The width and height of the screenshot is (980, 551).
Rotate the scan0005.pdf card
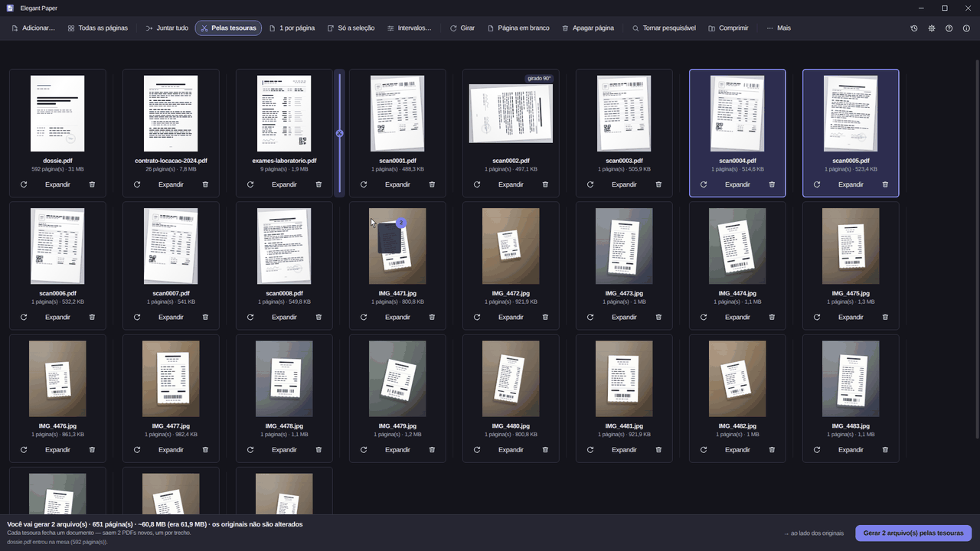[817, 184]
